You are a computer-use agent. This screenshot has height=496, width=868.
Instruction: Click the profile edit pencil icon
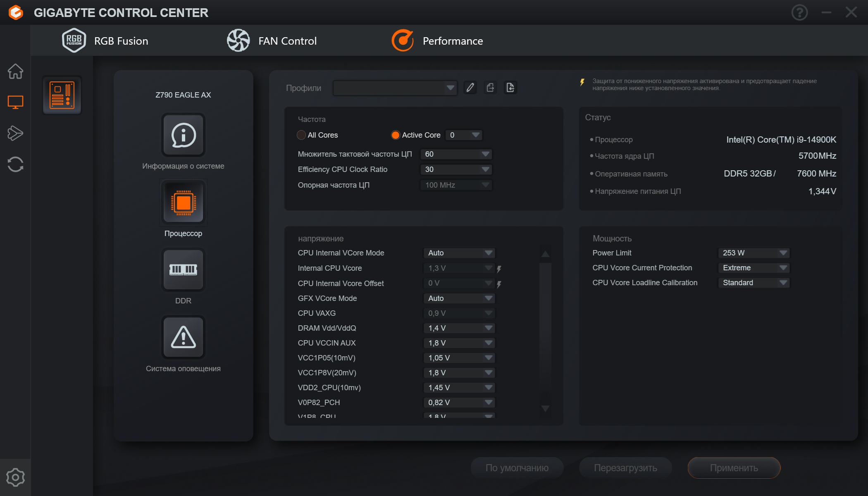point(470,88)
